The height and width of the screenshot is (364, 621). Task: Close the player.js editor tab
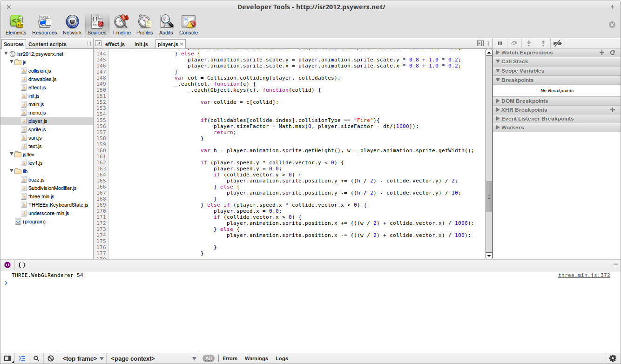(182, 44)
